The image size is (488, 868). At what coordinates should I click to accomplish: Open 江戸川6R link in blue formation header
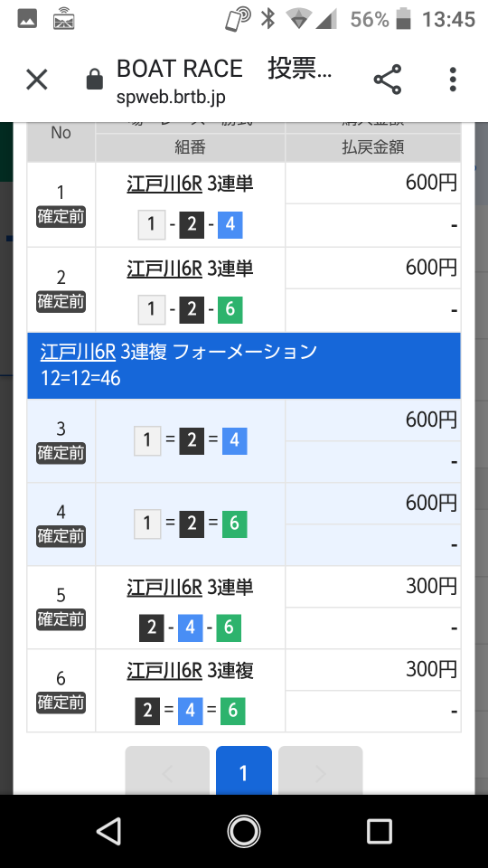[x=78, y=352]
